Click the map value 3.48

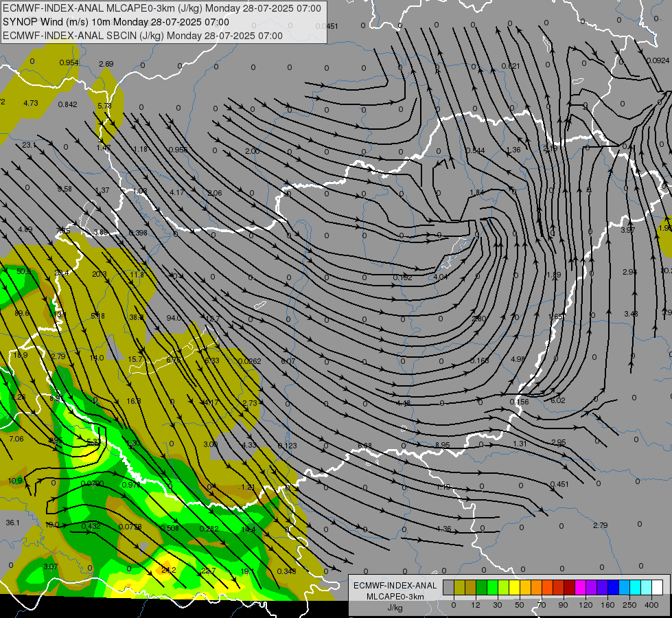coord(631,314)
